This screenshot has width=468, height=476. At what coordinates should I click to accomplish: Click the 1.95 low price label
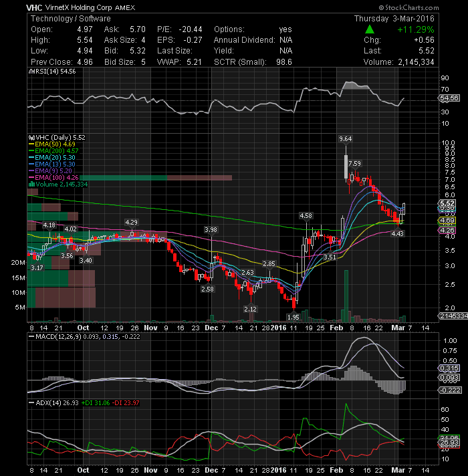[294, 318]
